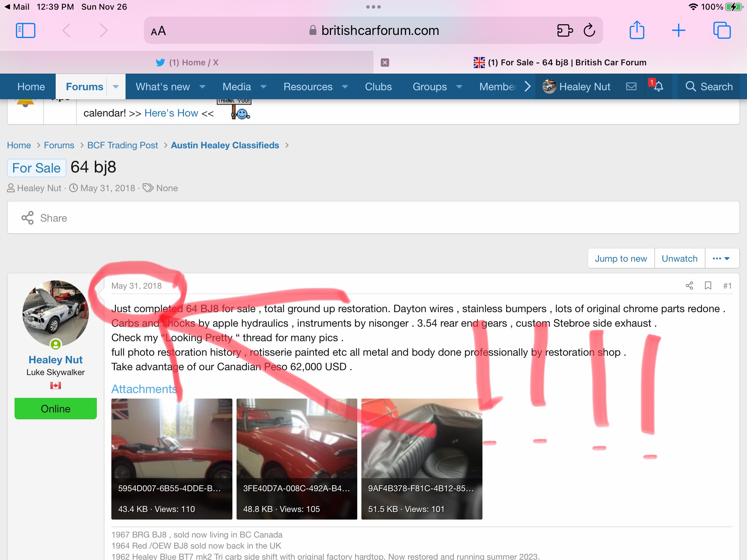Go to Forums breadcrumb
Screen dimensions: 747x560
[59, 145]
